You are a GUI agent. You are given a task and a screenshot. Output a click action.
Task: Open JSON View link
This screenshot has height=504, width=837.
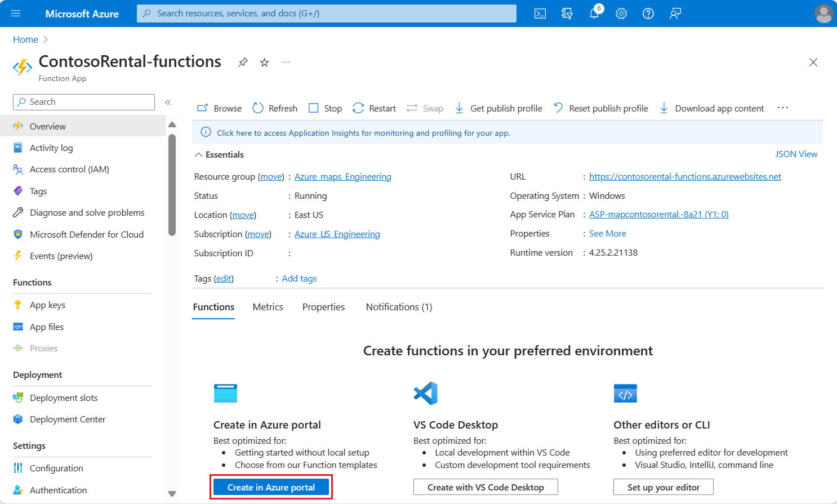tap(796, 154)
